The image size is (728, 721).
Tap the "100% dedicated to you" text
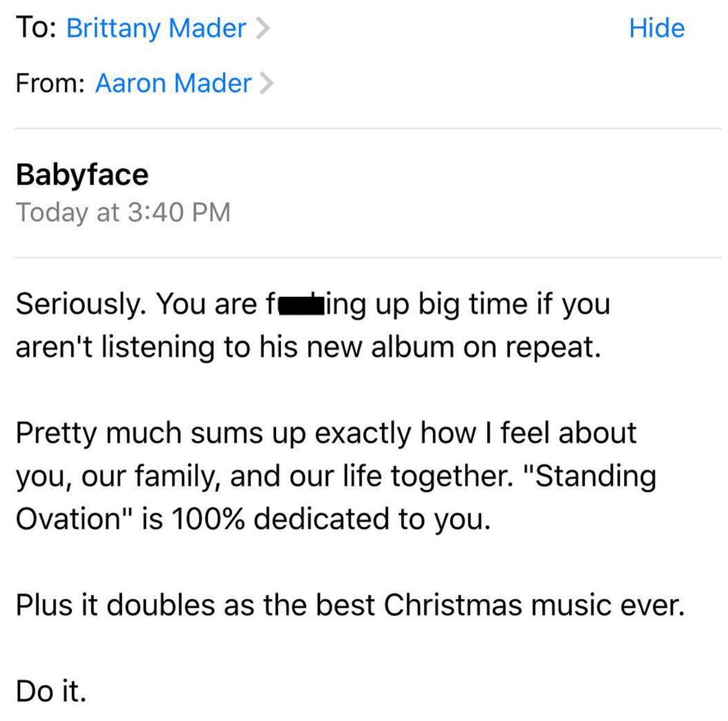(x=331, y=518)
